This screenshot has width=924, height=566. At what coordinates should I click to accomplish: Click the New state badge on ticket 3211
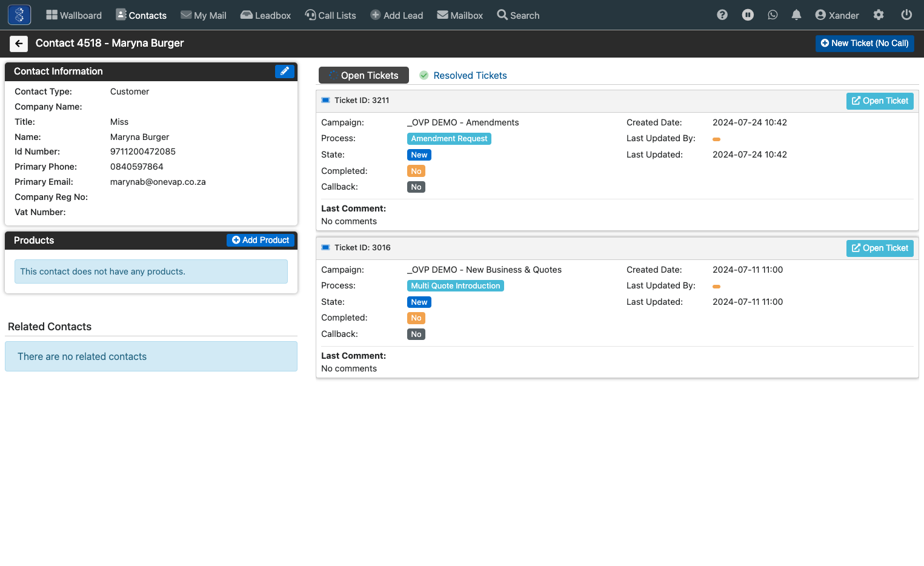[419, 155]
